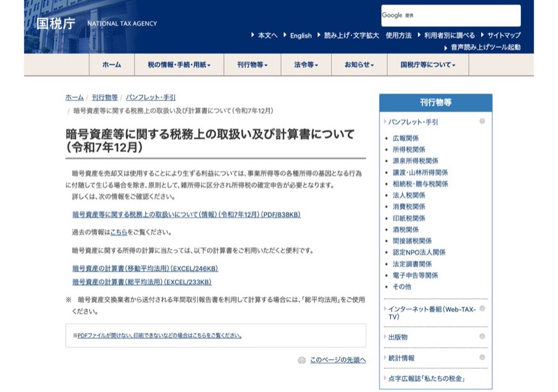The height and width of the screenshot is (392, 558).
Task: Click the こちら past information link
Action: pyautogui.click(x=118, y=232)
